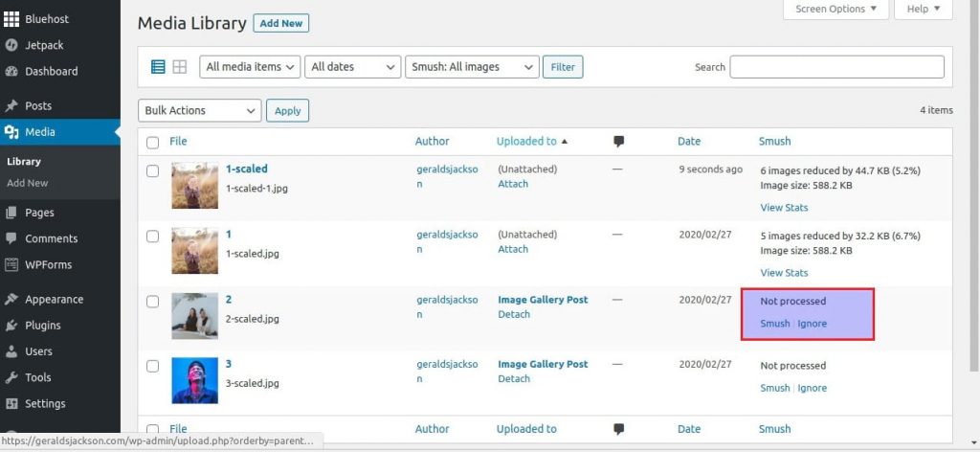Open the All media items dropdown
This screenshot has height=452, width=980.
[x=250, y=67]
